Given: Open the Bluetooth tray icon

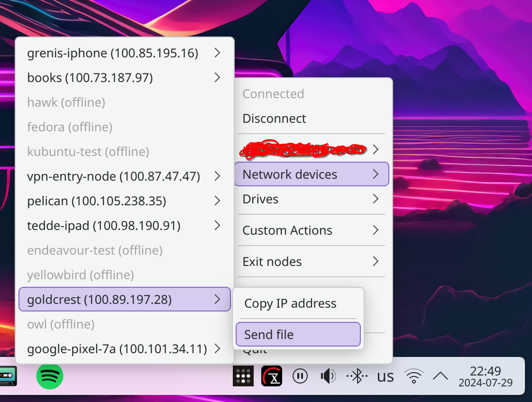Looking at the screenshot, I should [x=357, y=376].
